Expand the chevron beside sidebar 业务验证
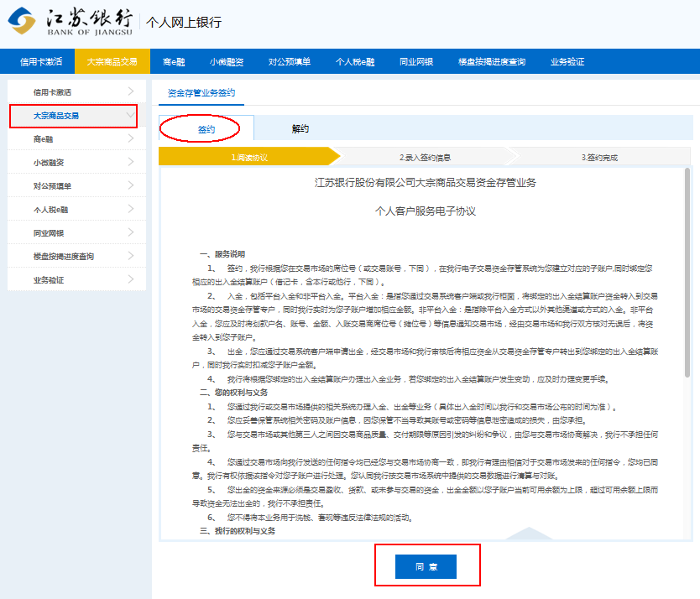 click(x=131, y=279)
